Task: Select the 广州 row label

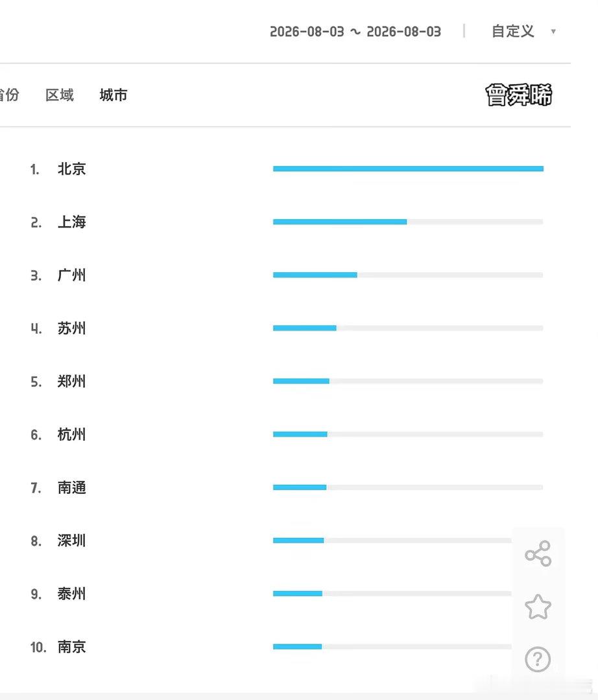Action: pos(71,275)
